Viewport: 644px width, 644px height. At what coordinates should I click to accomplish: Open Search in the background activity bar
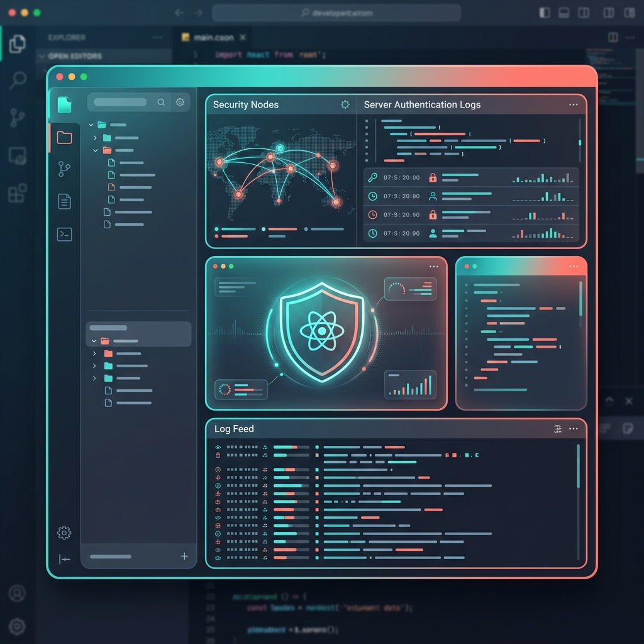[x=18, y=80]
